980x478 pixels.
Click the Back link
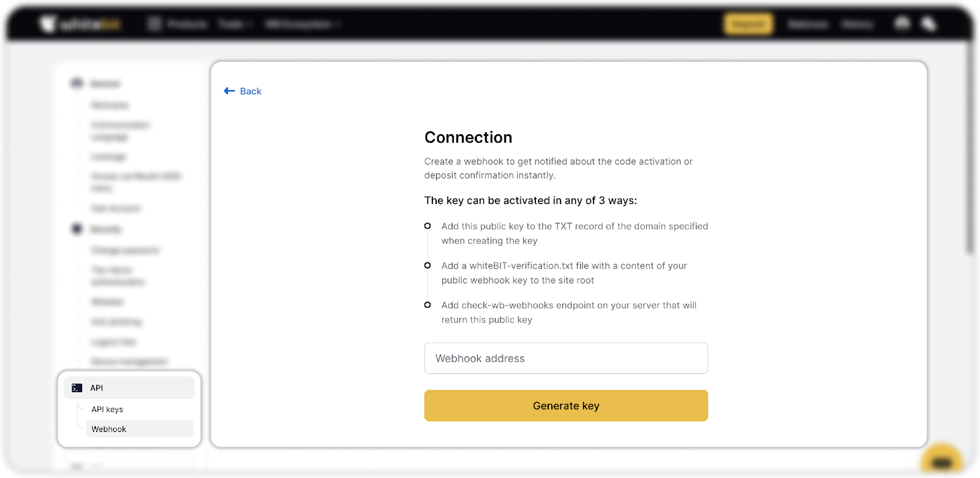click(x=251, y=91)
